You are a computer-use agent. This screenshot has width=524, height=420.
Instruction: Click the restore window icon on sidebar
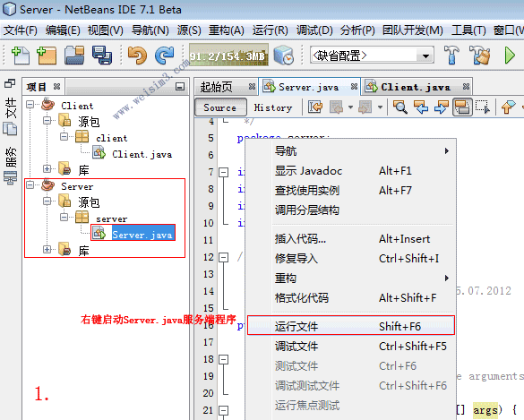pos(10,83)
